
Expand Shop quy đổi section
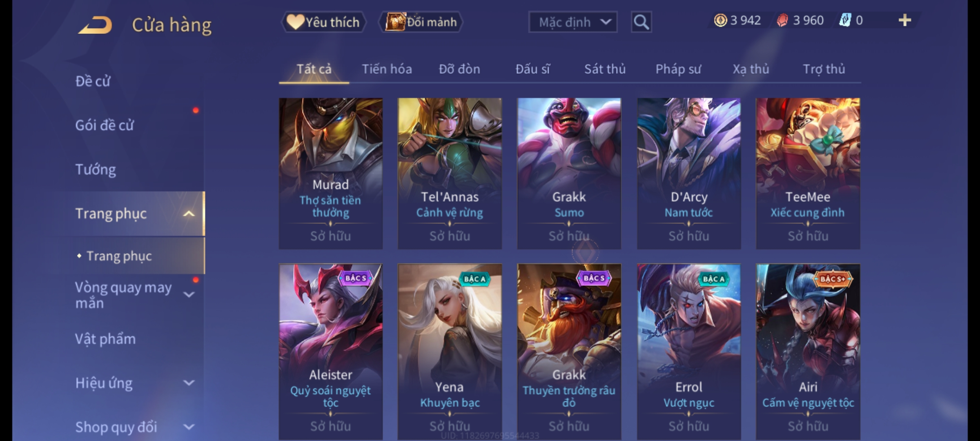tap(189, 427)
